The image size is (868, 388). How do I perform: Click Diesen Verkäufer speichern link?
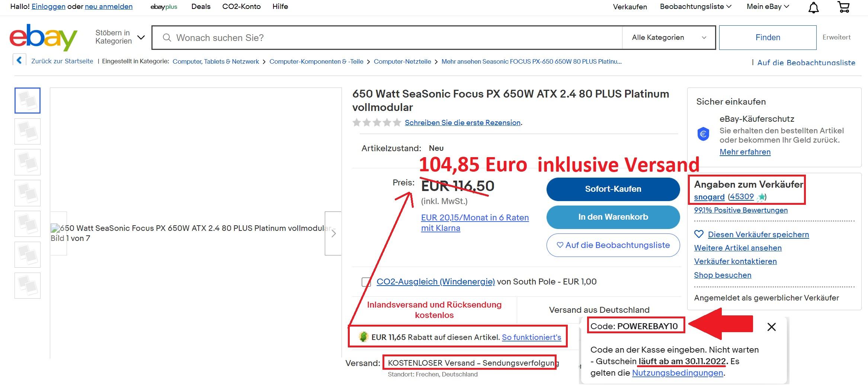(758, 235)
